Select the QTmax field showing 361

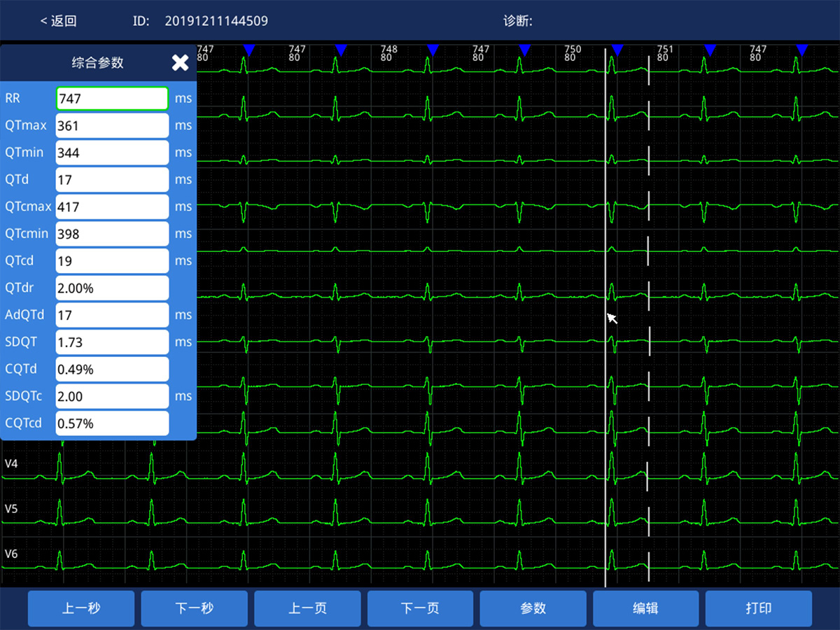coord(112,126)
